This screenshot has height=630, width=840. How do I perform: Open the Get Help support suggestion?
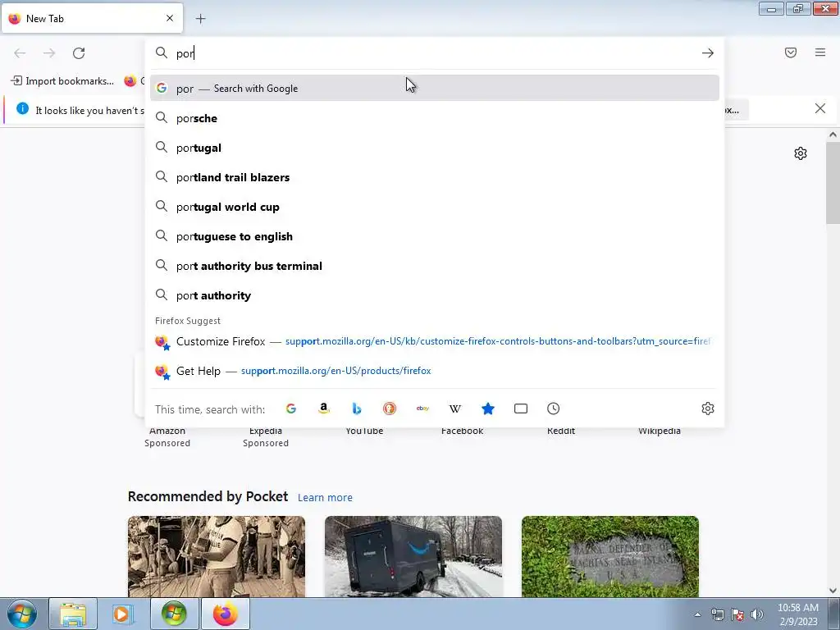pyautogui.click(x=435, y=371)
